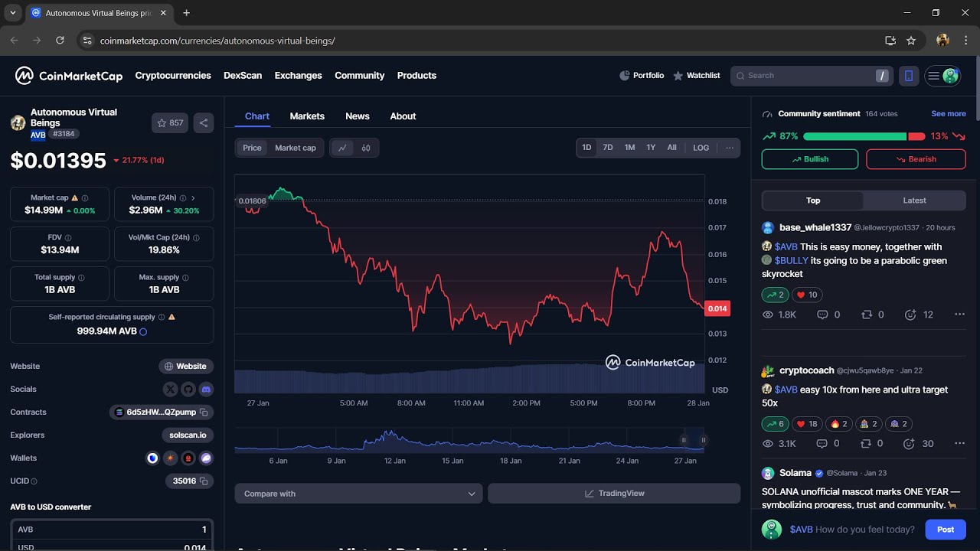Switch to the News tab

point(358,116)
